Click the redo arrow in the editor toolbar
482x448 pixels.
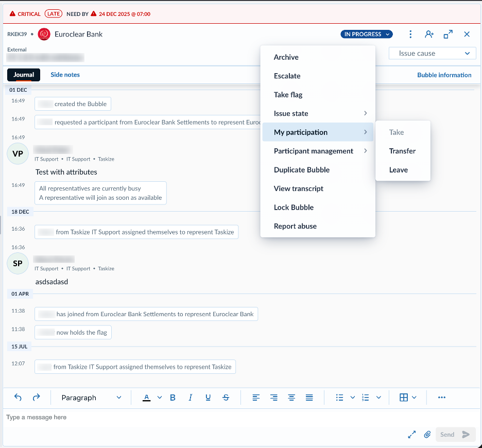point(36,397)
